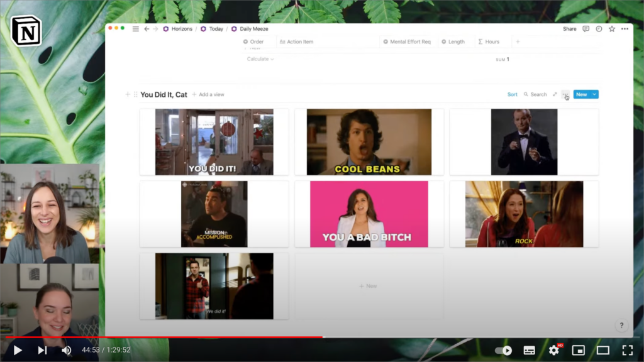Skip to the next video

(x=42, y=350)
